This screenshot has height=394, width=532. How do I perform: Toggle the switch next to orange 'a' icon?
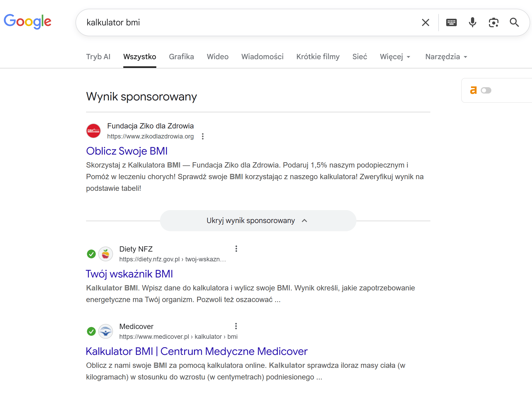pos(486,90)
